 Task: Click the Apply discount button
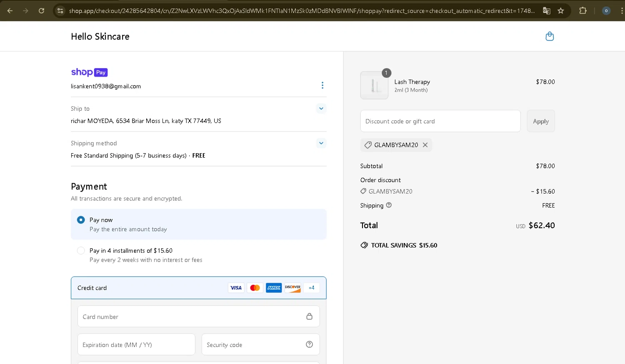pyautogui.click(x=541, y=121)
